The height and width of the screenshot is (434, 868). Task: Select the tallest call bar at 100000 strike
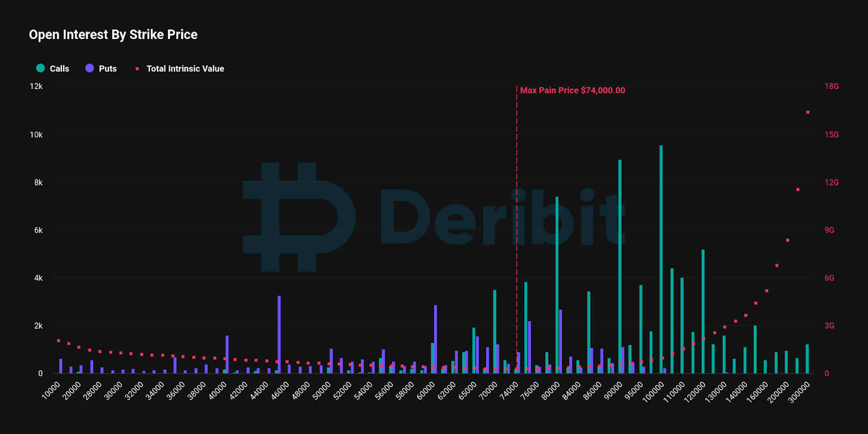coord(661,259)
